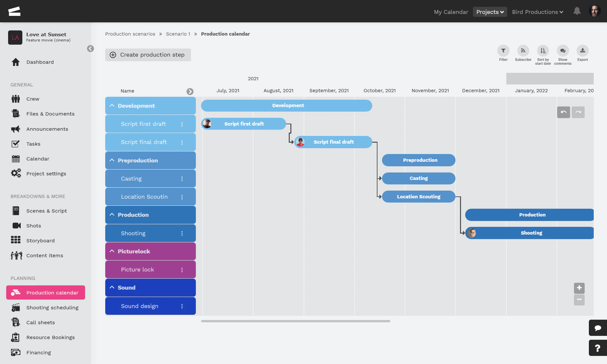
Task: Export the production calendar
Action: coord(582,51)
